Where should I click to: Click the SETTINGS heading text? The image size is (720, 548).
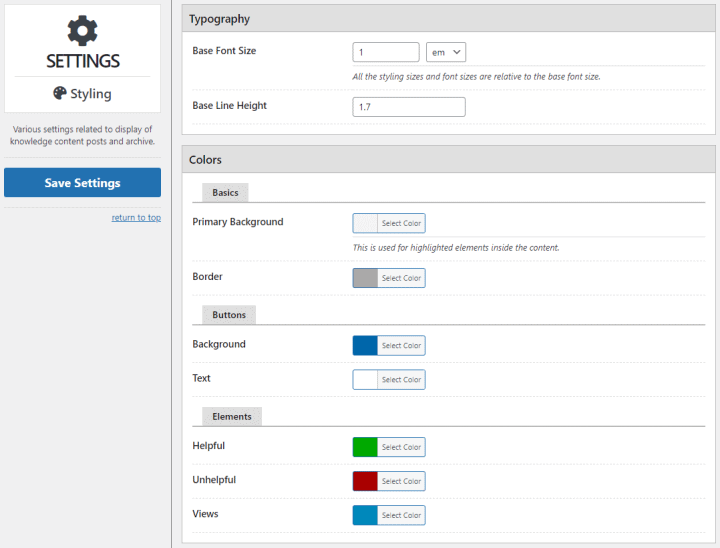click(x=83, y=61)
